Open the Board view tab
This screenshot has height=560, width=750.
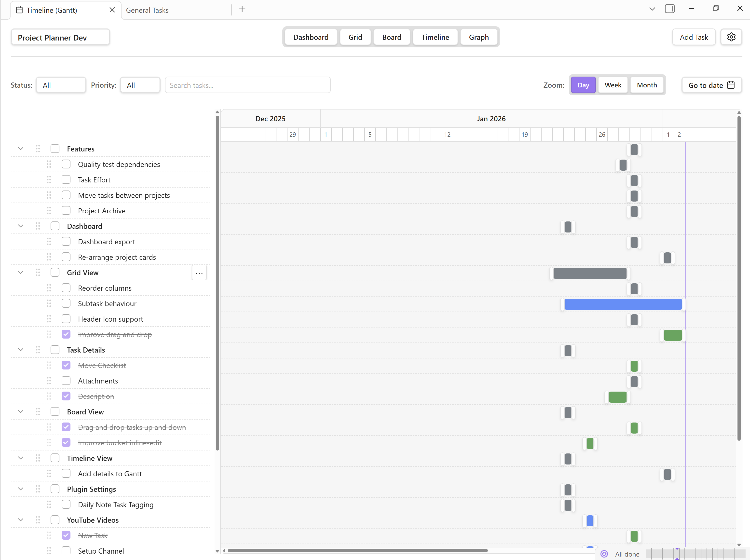point(391,37)
